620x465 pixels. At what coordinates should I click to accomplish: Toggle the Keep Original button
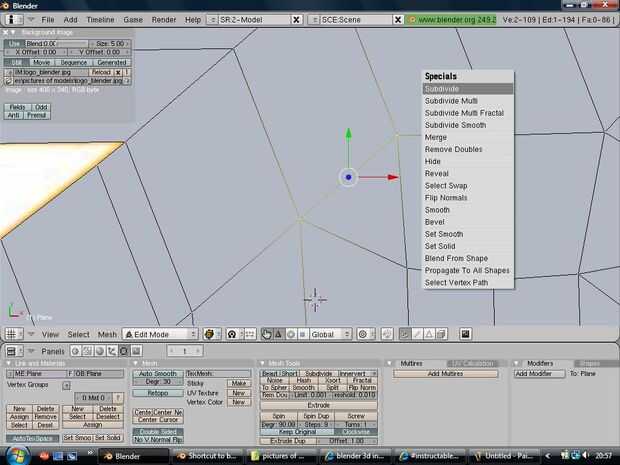point(297,432)
